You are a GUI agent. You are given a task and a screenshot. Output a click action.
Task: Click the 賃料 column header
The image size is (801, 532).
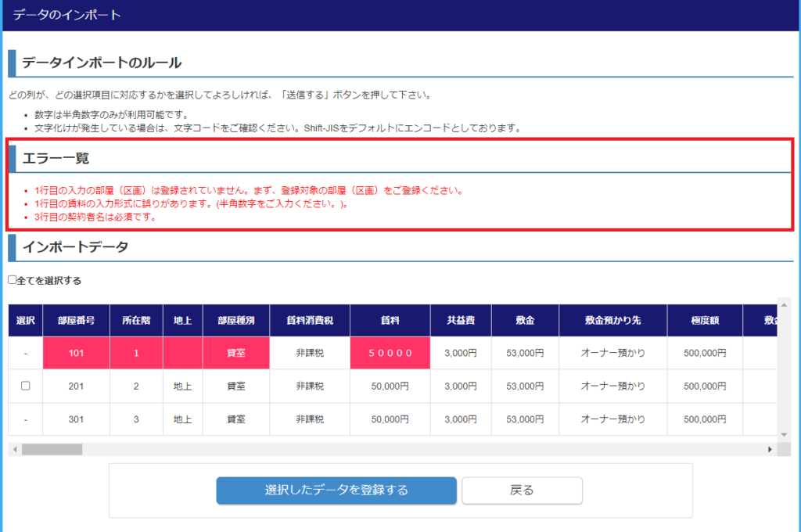390,320
